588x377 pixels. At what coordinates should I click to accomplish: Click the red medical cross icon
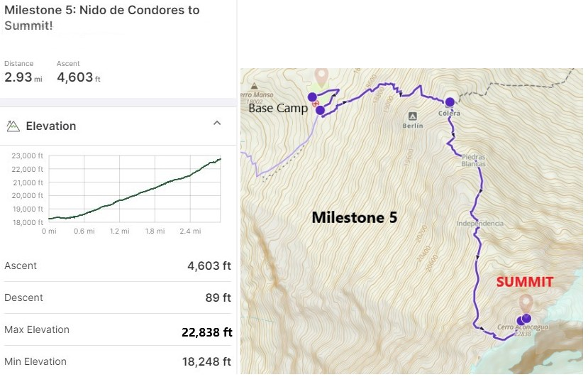pos(316,104)
